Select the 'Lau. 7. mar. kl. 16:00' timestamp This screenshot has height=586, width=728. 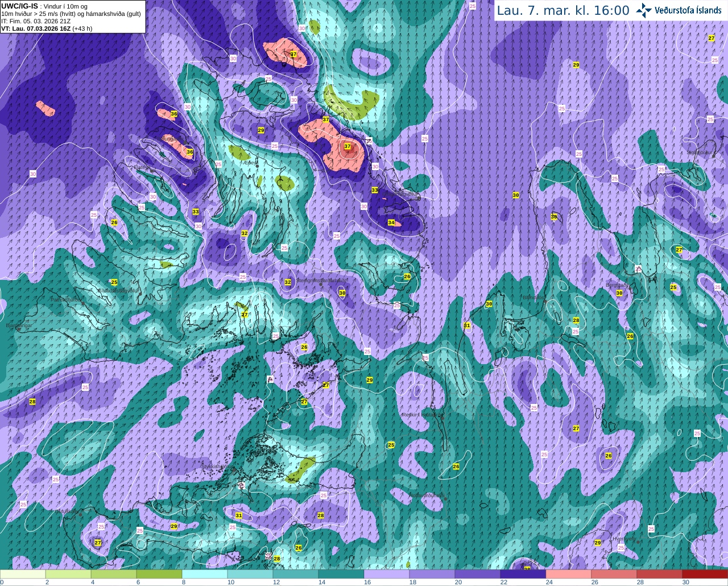(x=563, y=10)
